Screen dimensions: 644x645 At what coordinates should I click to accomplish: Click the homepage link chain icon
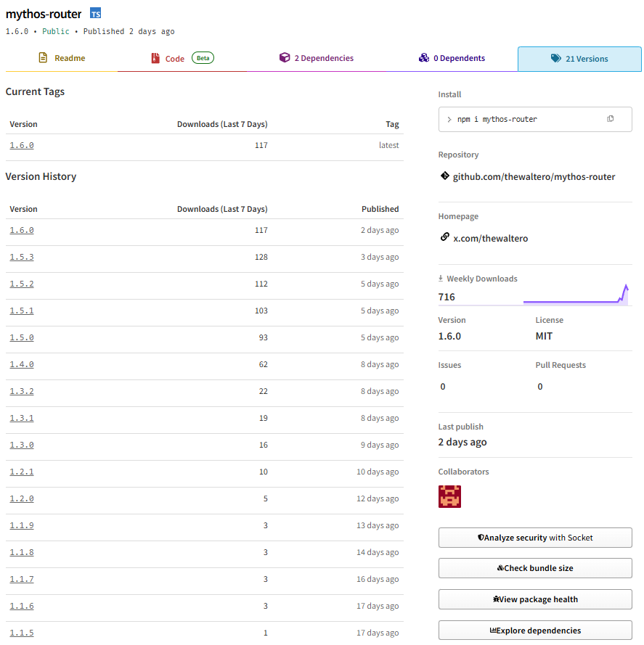(x=445, y=237)
